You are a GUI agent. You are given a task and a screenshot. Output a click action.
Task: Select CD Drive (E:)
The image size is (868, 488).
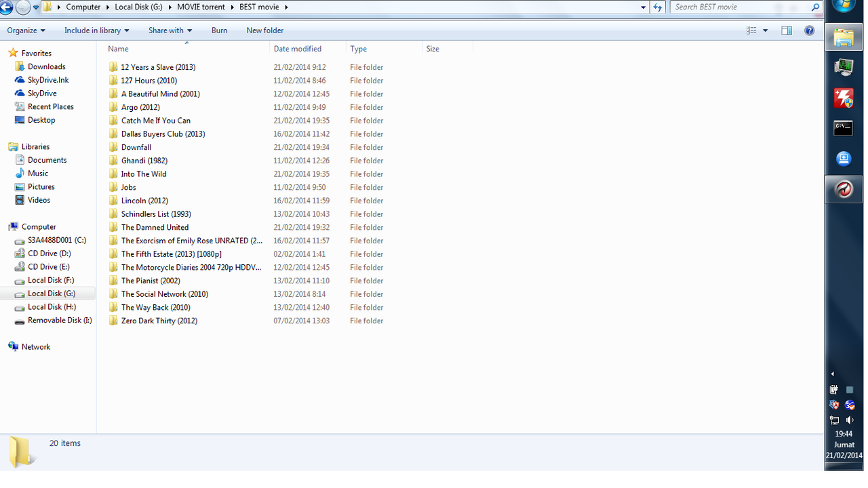pyautogui.click(x=48, y=267)
